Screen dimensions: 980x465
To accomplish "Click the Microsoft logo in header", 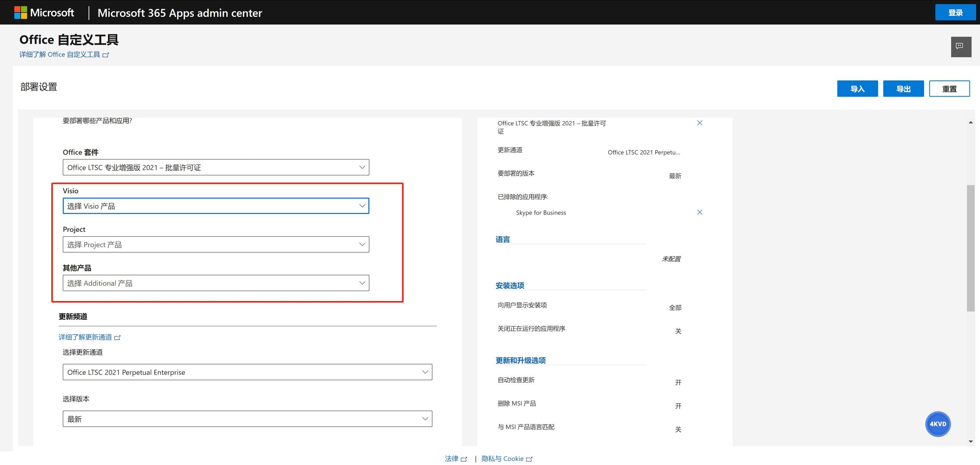I will click(21, 13).
